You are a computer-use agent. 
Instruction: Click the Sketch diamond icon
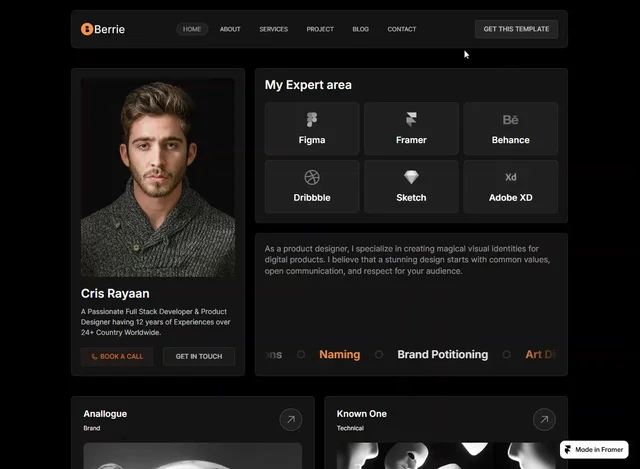tap(411, 177)
